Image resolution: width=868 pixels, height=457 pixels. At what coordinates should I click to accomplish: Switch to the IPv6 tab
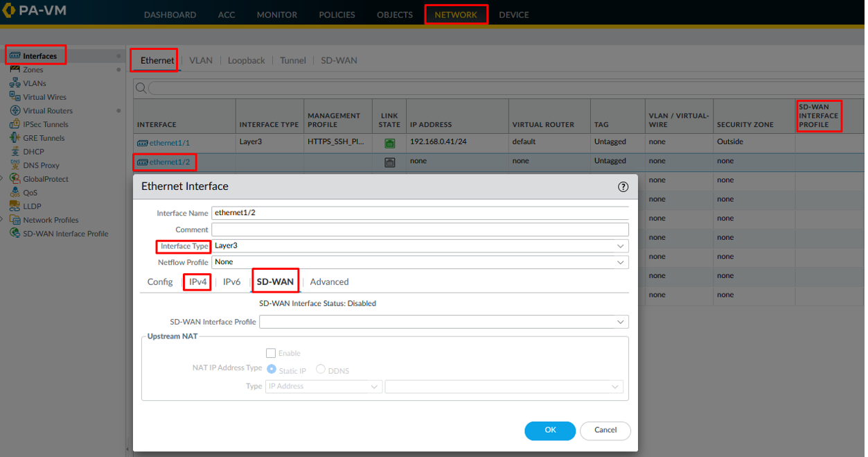click(231, 282)
